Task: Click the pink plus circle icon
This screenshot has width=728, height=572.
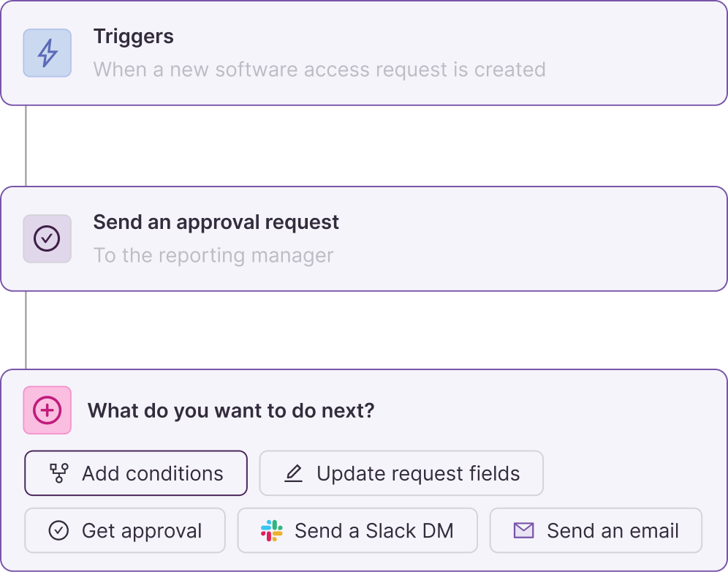Action: pos(47,410)
